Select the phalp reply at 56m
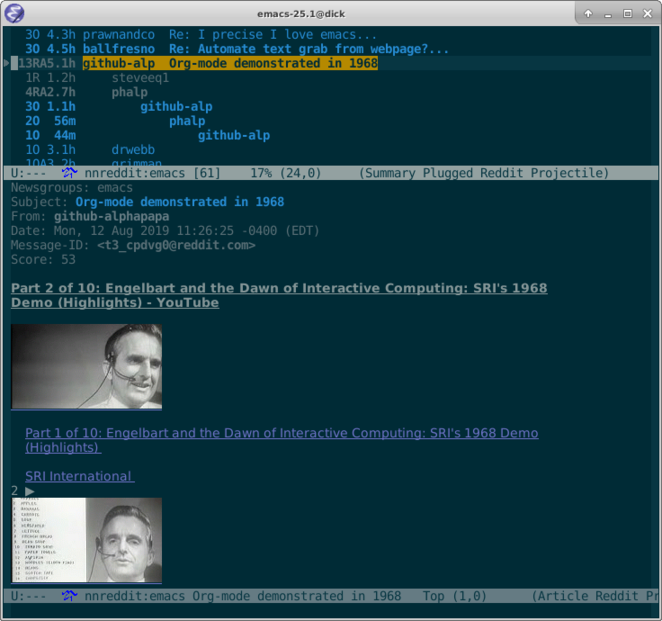Screen dimensions: 662x621 [115, 121]
